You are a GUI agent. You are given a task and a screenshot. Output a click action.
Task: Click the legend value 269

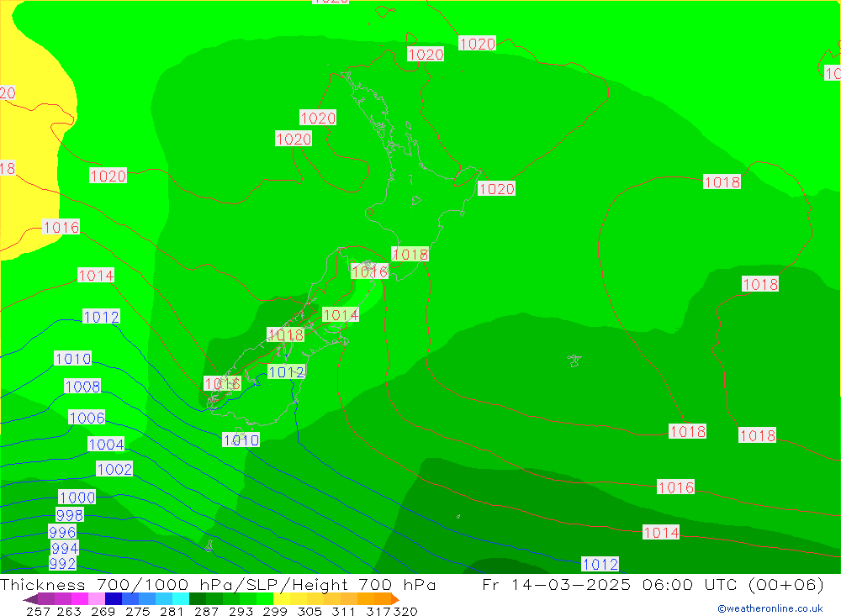point(102,611)
